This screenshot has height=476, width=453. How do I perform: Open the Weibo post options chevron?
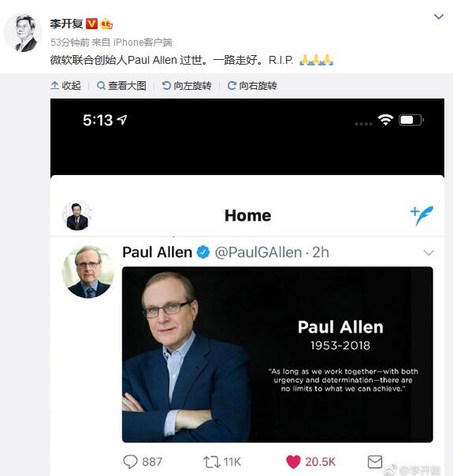(x=439, y=17)
